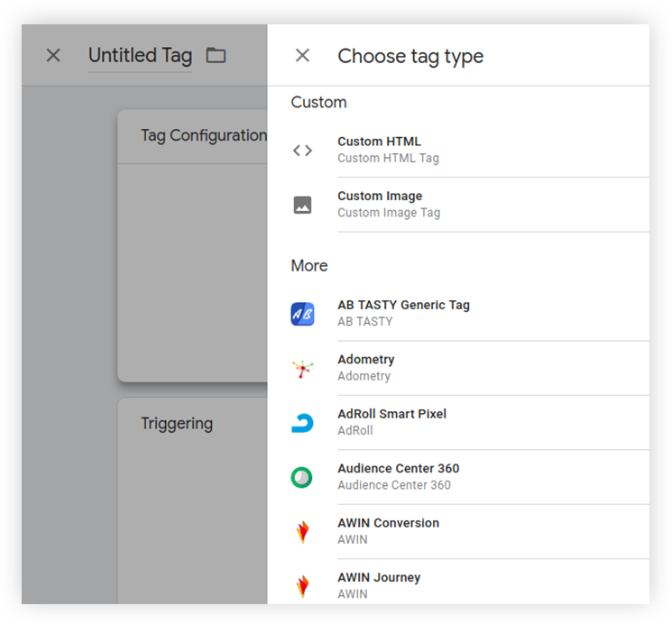
Task: Click the Audience Center 360 green circle icon
Action: (301, 477)
